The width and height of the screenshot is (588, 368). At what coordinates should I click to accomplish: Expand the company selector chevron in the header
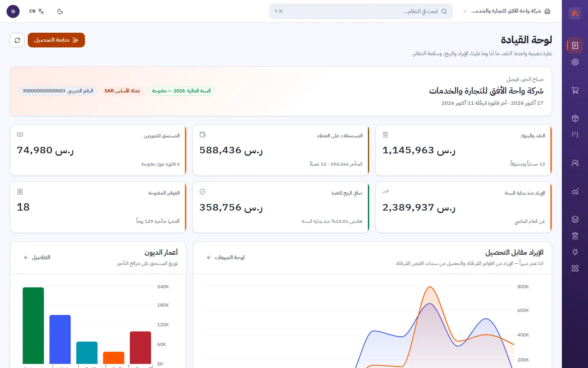[465, 11]
